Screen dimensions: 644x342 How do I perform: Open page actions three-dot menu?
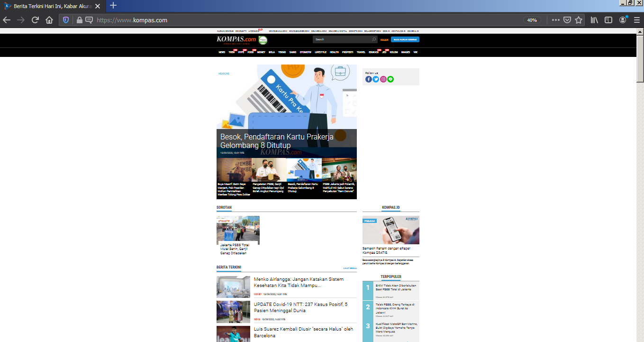(x=556, y=20)
